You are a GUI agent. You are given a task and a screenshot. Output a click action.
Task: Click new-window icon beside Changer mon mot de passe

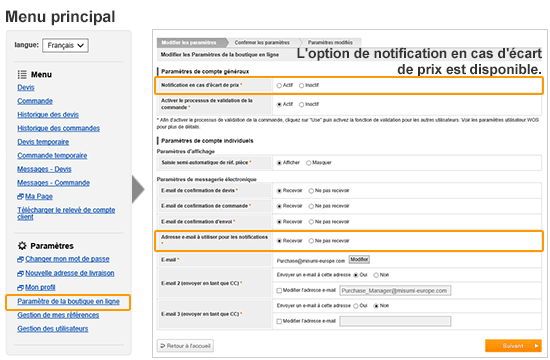pos(20,259)
